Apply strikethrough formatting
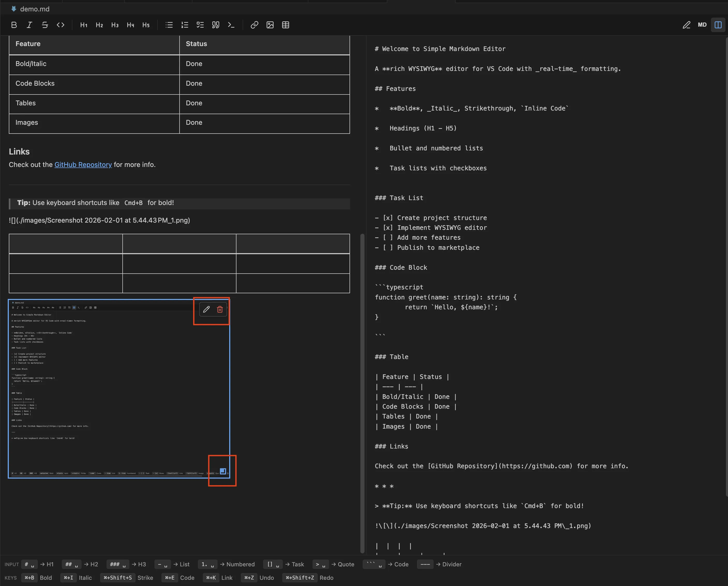Viewport: 728px width, 586px height. coord(45,25)
